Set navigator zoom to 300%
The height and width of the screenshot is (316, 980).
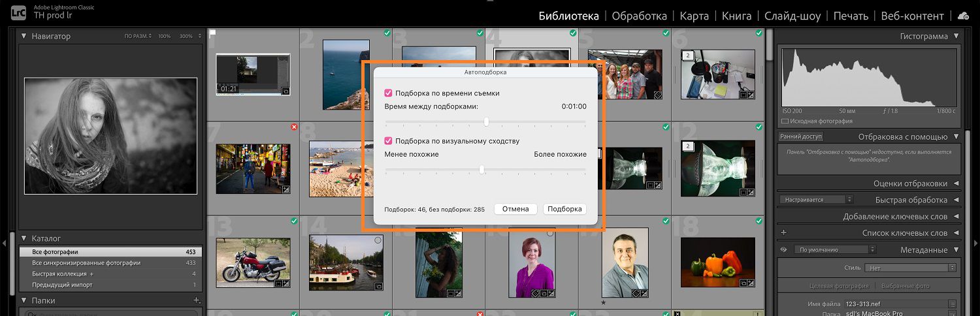(186, 37)
